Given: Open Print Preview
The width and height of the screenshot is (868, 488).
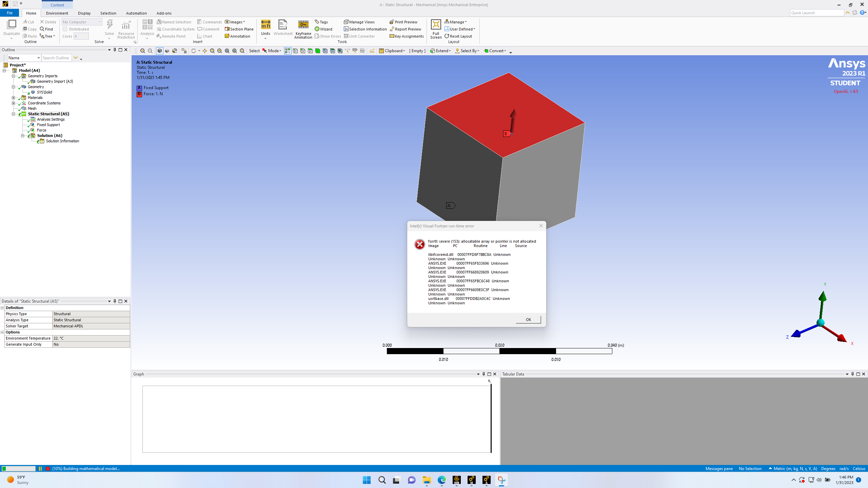Looking at the screenshot, I should coord(403,22).
